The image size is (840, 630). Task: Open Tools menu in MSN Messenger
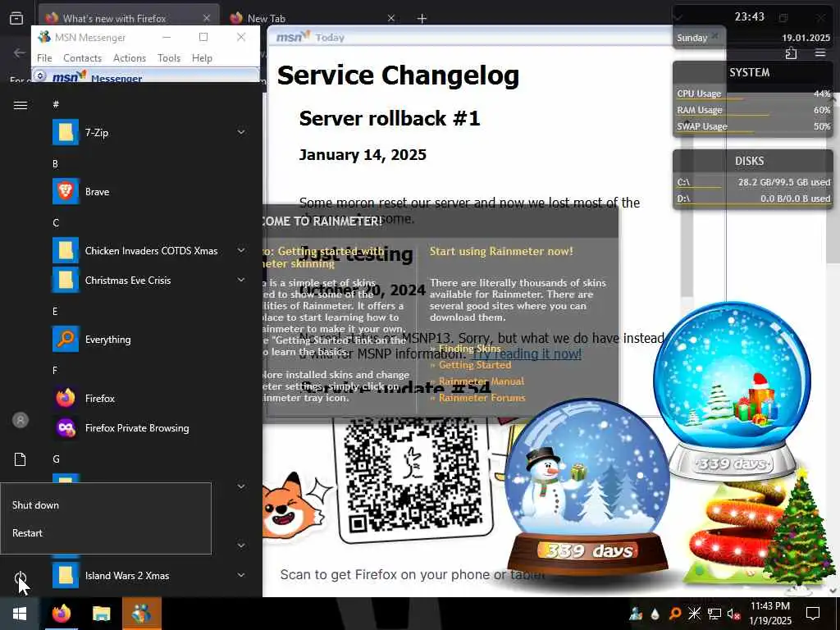pyautogui.click(x=169, y=58)
